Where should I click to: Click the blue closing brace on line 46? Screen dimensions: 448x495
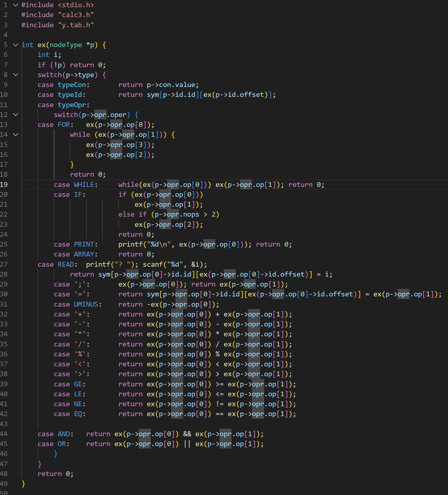click(56, 454)
